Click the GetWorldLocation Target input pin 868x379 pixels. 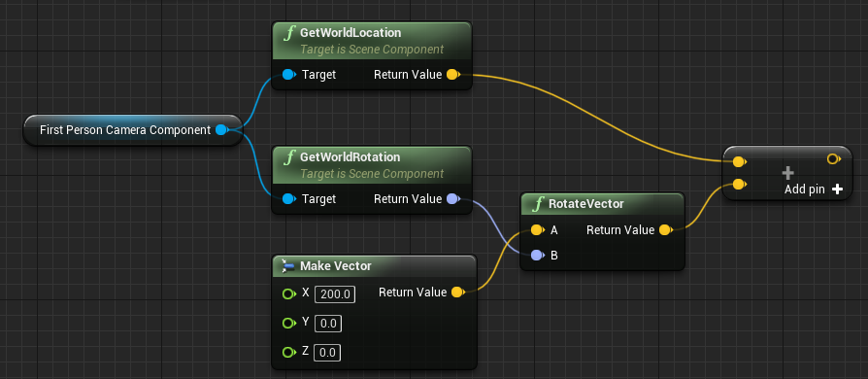tap(289, 74)
